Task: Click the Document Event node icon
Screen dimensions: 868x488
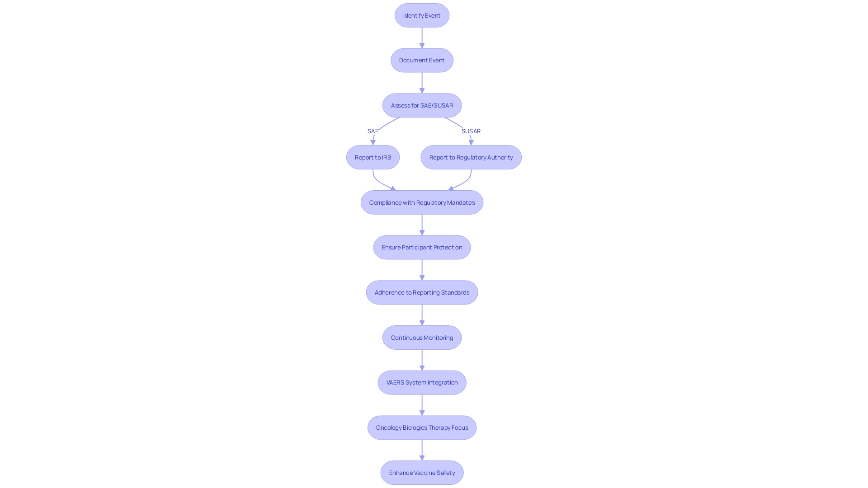Action: [421, 60]
